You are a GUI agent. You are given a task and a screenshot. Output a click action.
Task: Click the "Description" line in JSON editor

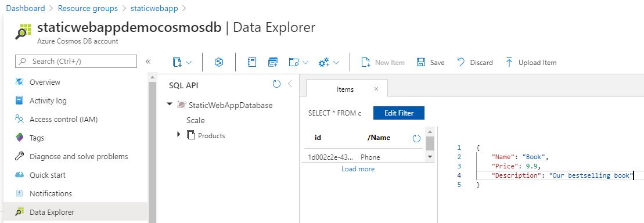[x=562, y=175]
